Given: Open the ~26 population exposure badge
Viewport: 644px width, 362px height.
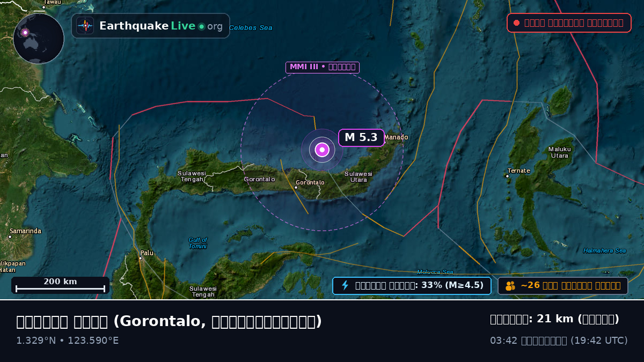Looking at the screenshot, I should 563,286.
